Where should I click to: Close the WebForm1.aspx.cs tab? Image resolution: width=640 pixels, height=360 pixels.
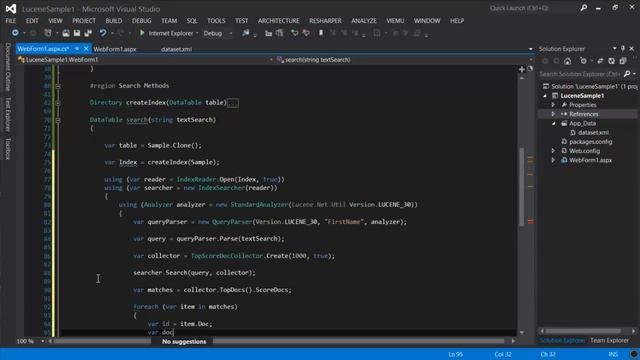(x=86, y=49)
